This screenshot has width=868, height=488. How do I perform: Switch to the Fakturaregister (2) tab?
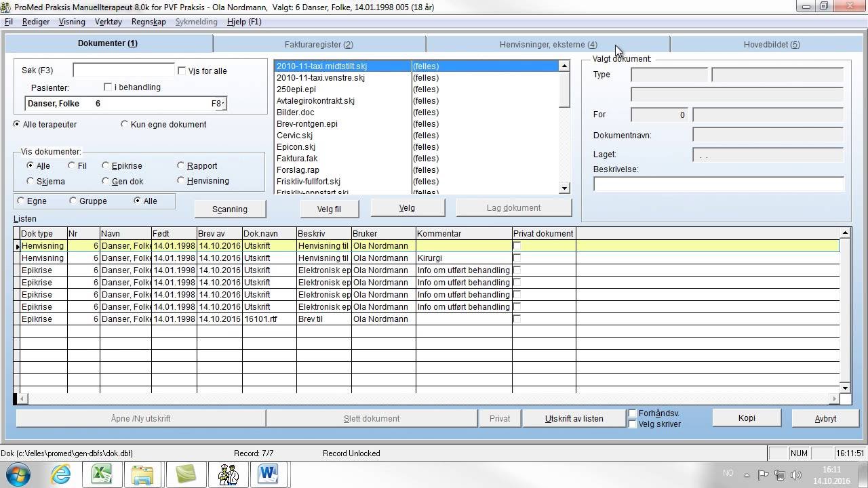(319, 44)
